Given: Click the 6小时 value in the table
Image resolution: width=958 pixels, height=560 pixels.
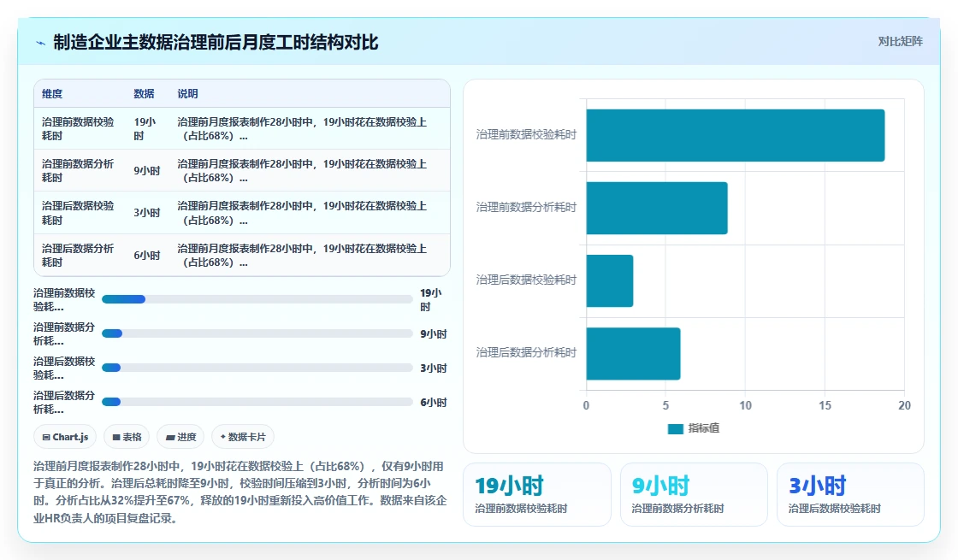Looking at the screenshot, I should tap(147, 256).
